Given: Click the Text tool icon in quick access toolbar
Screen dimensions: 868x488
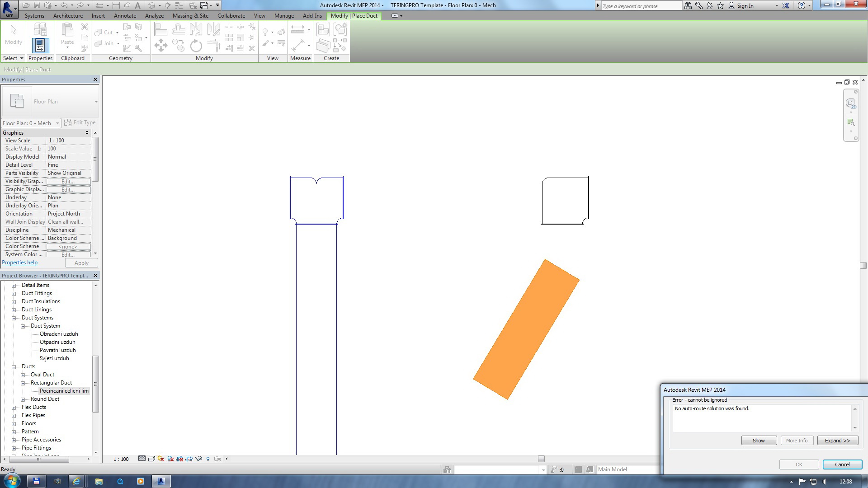Looking at the screenshot, I should 138,5.
